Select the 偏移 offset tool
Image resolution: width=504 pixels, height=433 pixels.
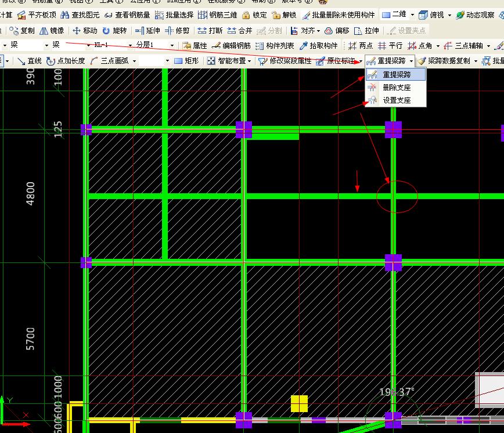[x=337, y=31]
